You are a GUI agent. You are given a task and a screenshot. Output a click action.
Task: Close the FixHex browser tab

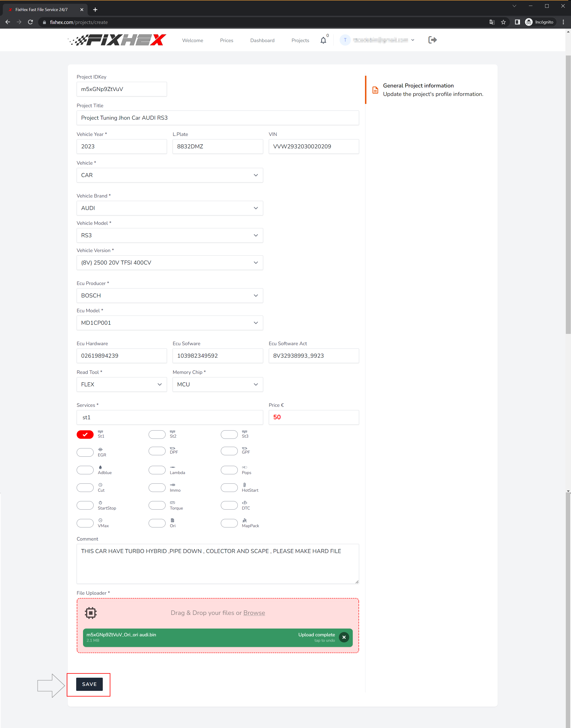pyautogui.click(x=82, y=10)
